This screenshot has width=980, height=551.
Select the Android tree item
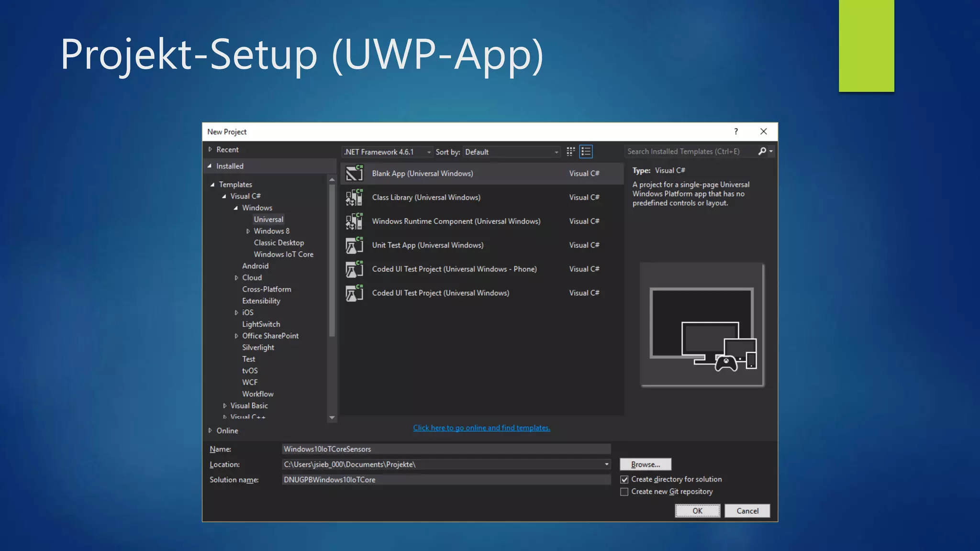[255, 266]
